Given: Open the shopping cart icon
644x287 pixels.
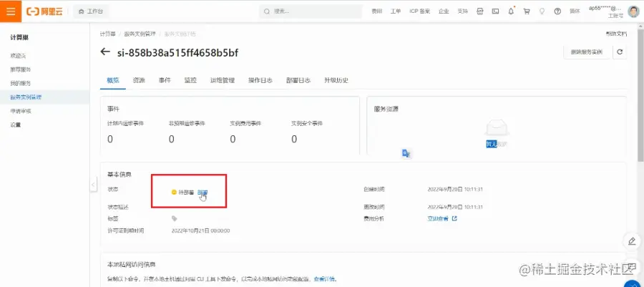Looking at the screenshot, I should click(527, 11).
